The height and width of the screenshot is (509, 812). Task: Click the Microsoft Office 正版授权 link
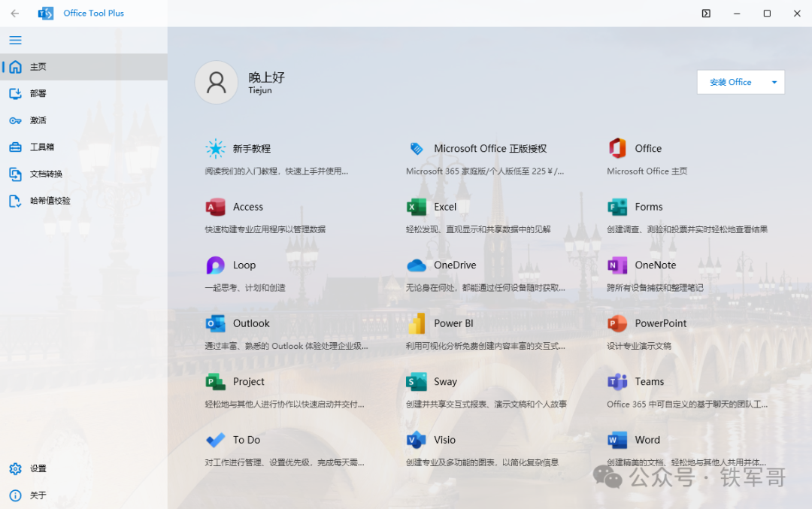490,149
